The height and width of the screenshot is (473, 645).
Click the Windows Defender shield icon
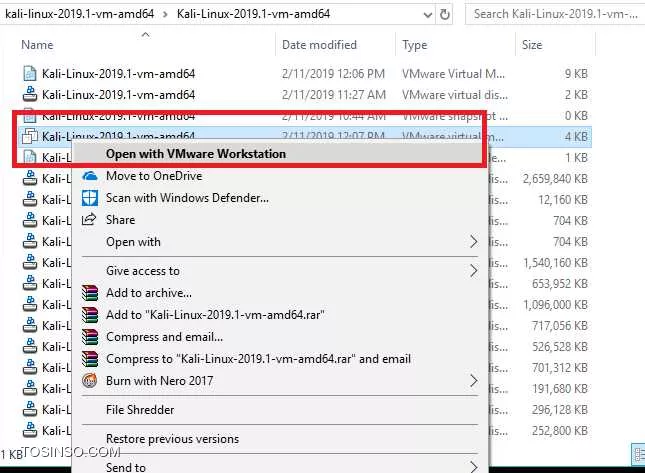(90, 198)
